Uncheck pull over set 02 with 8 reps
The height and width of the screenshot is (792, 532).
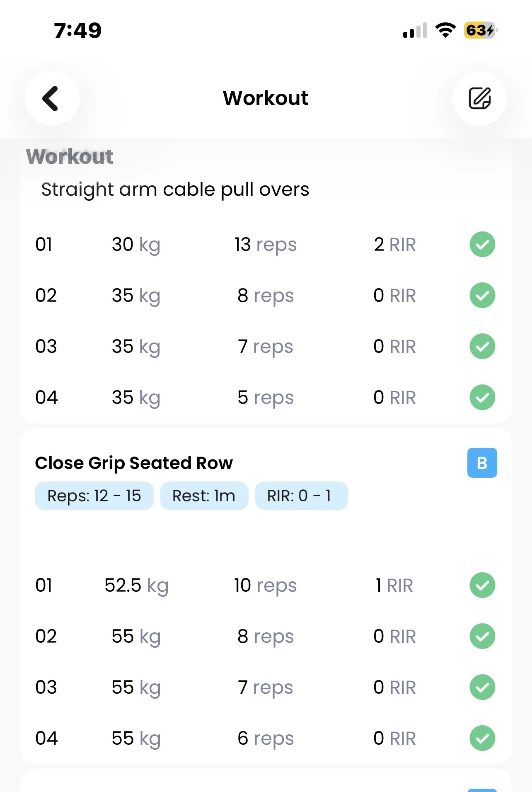(482, 295)
